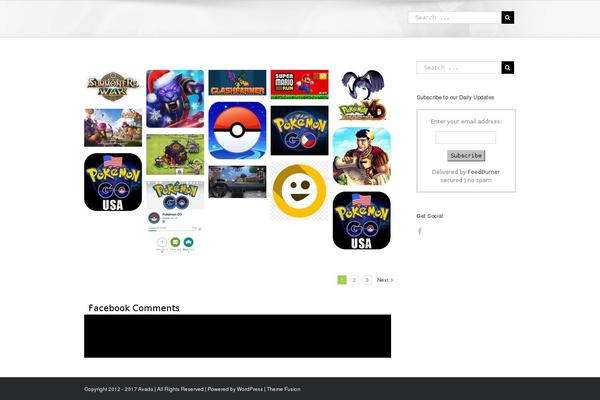Go to pagination page 3
600x400 pixels.
pos(367,280)
